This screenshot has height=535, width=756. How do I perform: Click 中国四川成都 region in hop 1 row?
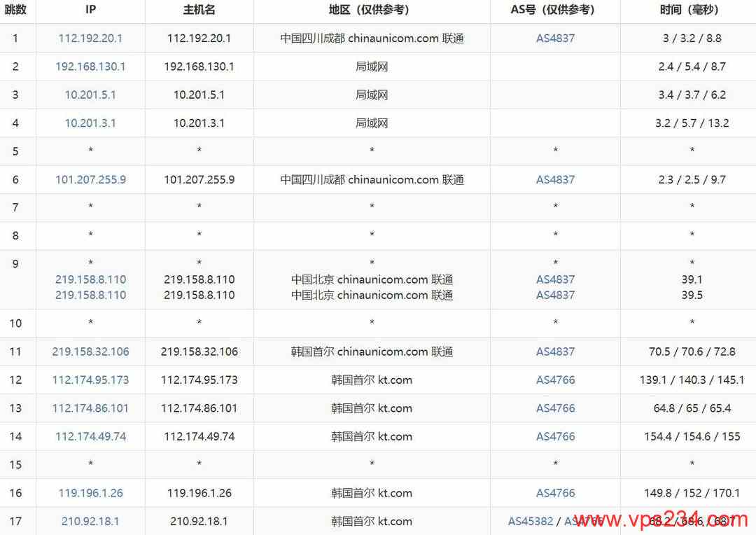point(372,38)
